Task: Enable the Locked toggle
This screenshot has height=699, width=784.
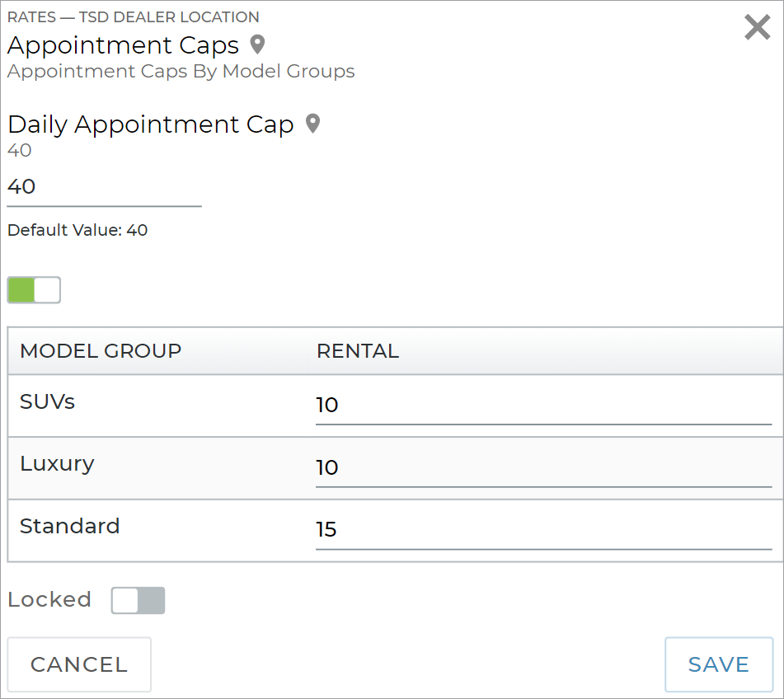Action: 138,600
